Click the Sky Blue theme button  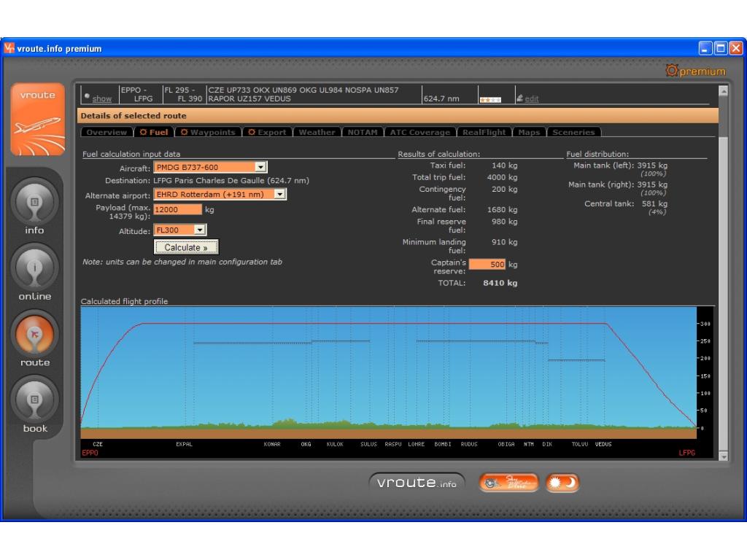coord(508,483)
